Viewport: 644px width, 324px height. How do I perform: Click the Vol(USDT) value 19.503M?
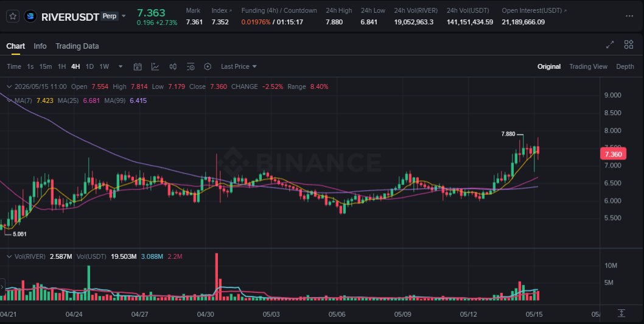124,256
